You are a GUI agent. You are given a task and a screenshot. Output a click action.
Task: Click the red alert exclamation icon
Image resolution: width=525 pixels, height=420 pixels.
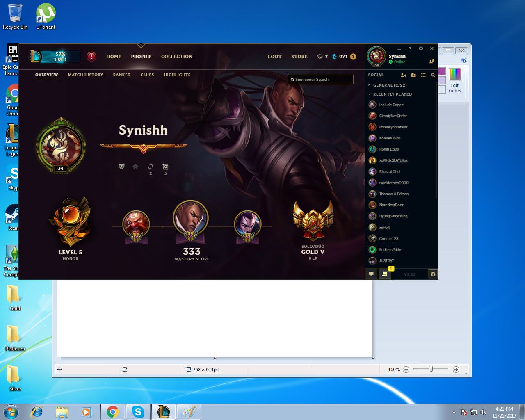[x=91, y=56]
